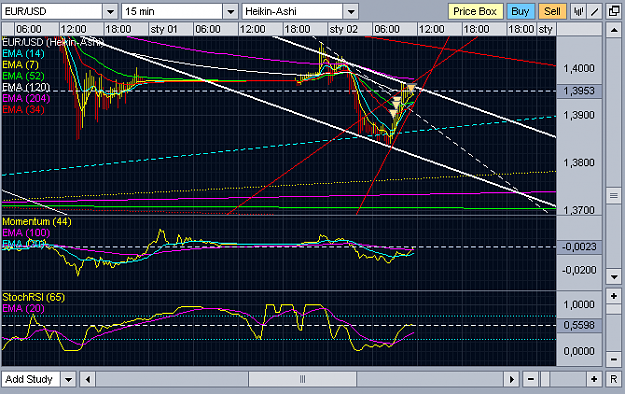Open the 15 min timeframe dropdown arrow
Viewport: 625px width, 394px height.
tap(230, 12)
